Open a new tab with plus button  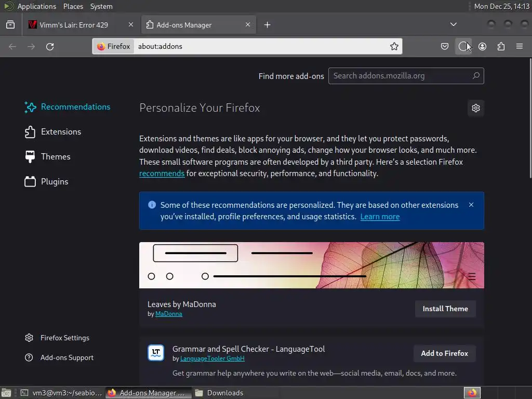point(268,25)
